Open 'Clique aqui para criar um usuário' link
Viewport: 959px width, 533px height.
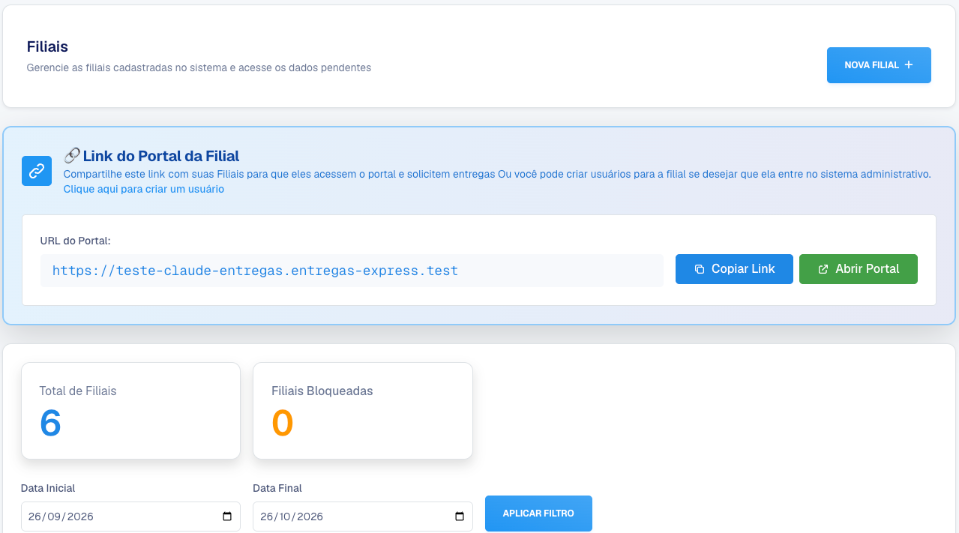(x=144, y=189)
